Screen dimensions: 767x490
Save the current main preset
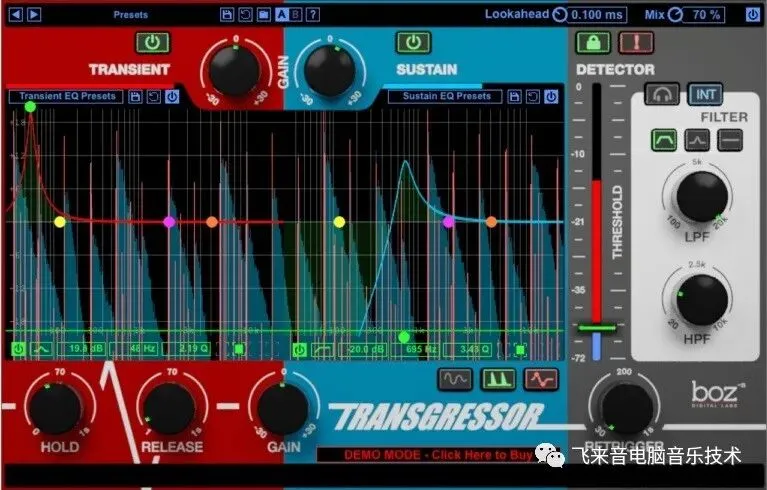pos(227,15)
